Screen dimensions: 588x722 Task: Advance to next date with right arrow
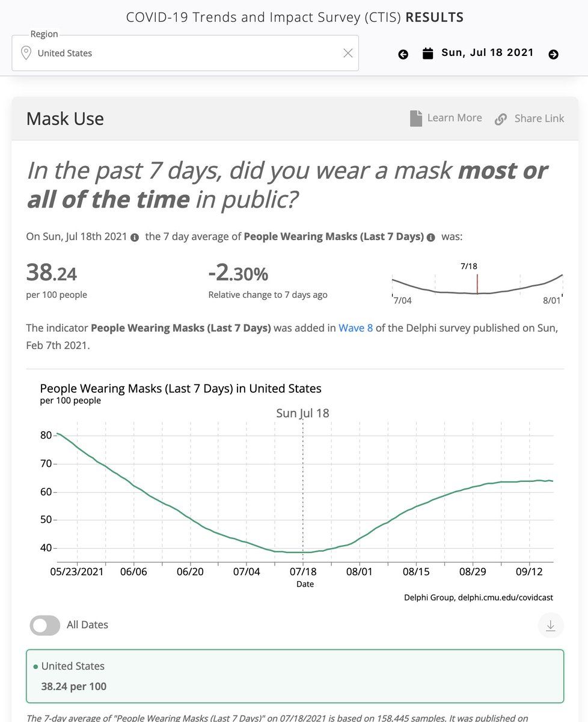(x=553, y=54)
